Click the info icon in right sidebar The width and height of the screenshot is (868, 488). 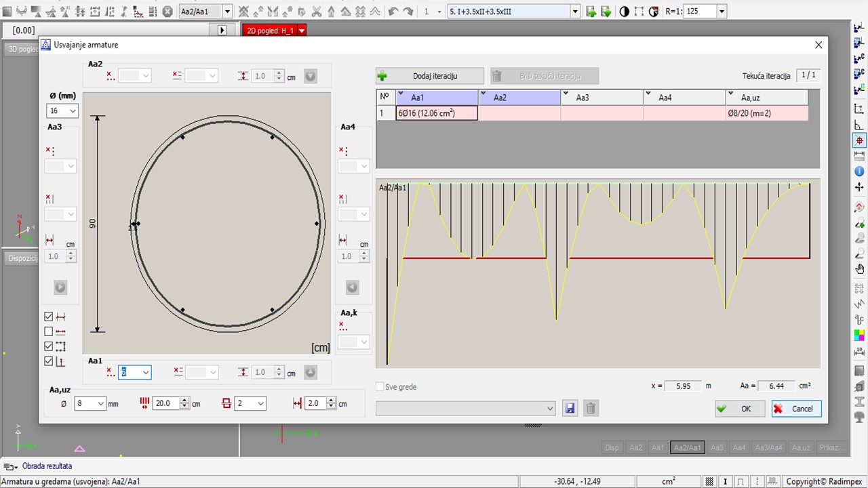[859, 171]
